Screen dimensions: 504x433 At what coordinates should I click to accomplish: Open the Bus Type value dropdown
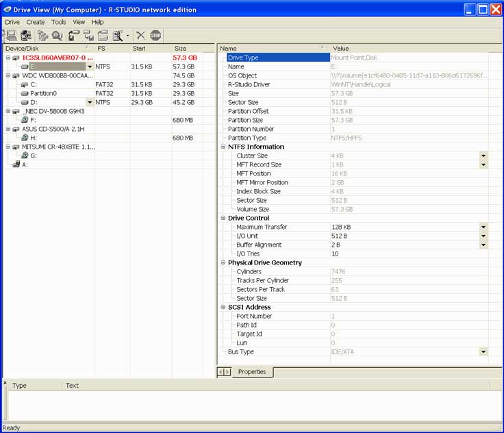(483, 352)
